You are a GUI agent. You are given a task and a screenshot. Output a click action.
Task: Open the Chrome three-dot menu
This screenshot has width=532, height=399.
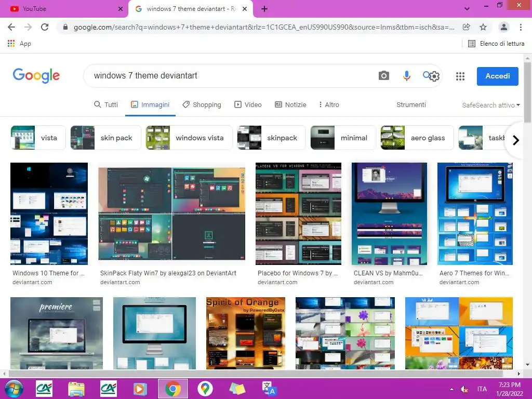click(x=521, y=27)
